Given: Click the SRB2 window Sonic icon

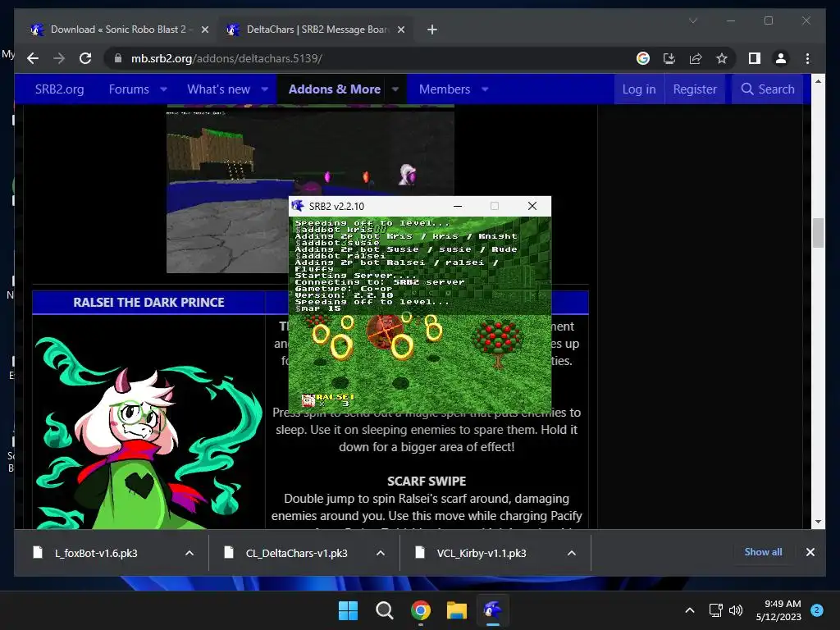Looking at the screenshot, I should point(298,206).
